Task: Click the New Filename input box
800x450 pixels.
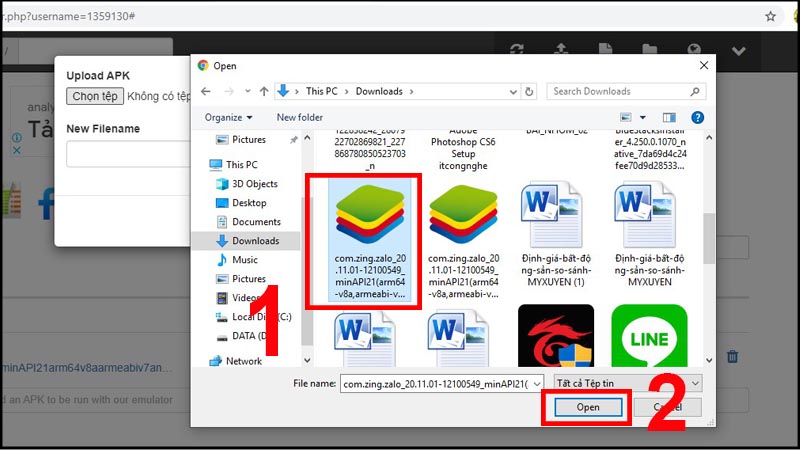Action: point(129,154)
